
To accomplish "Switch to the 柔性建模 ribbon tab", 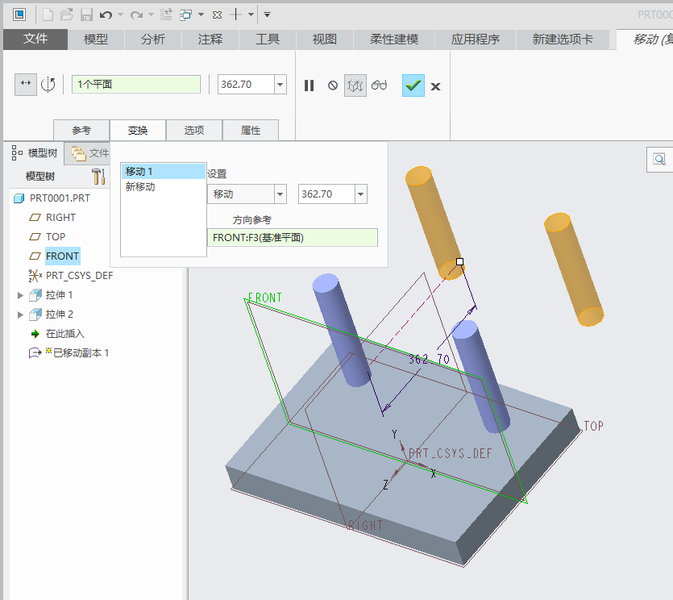I will [x=394, y=39].
